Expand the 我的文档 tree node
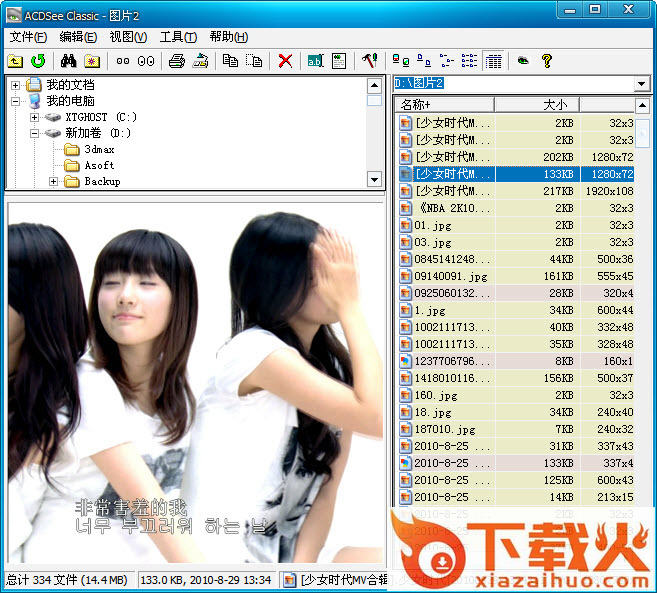This screenshot has width=657, height=593. 16,85
